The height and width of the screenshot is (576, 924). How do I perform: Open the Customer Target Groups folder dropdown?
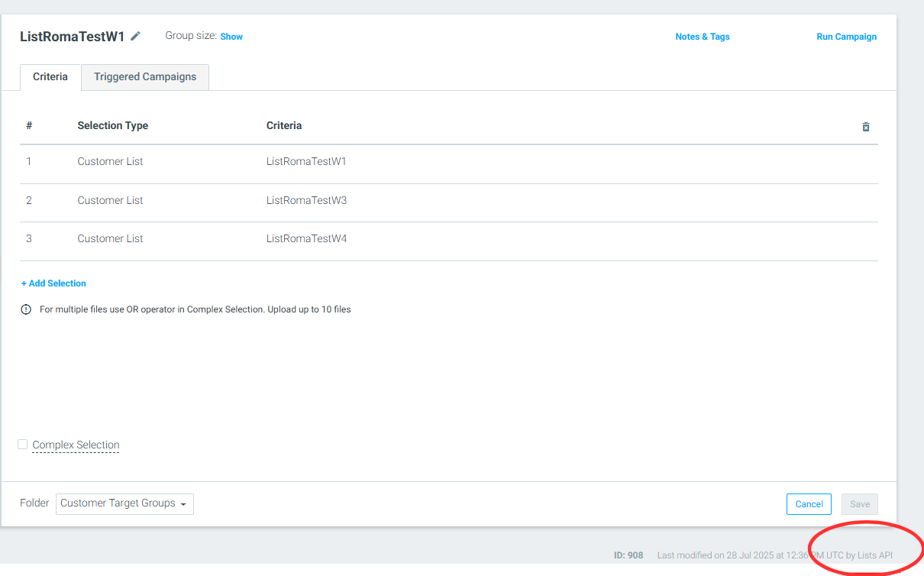click(x=124, y=503)
